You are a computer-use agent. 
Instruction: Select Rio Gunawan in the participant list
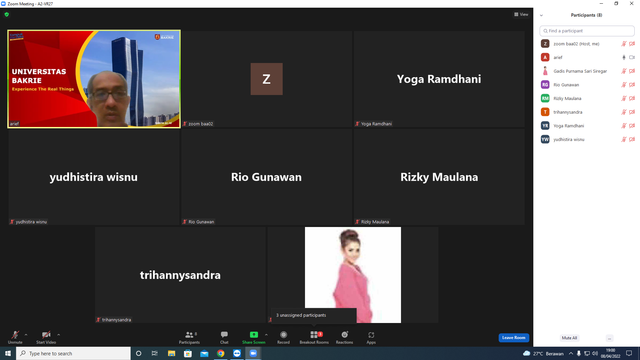click(587, 84)
